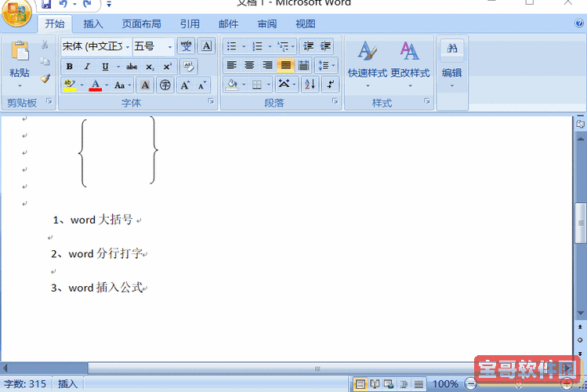This screenshot has width=587, height=392.
Task: Align text right
Action: coord(267,66)
